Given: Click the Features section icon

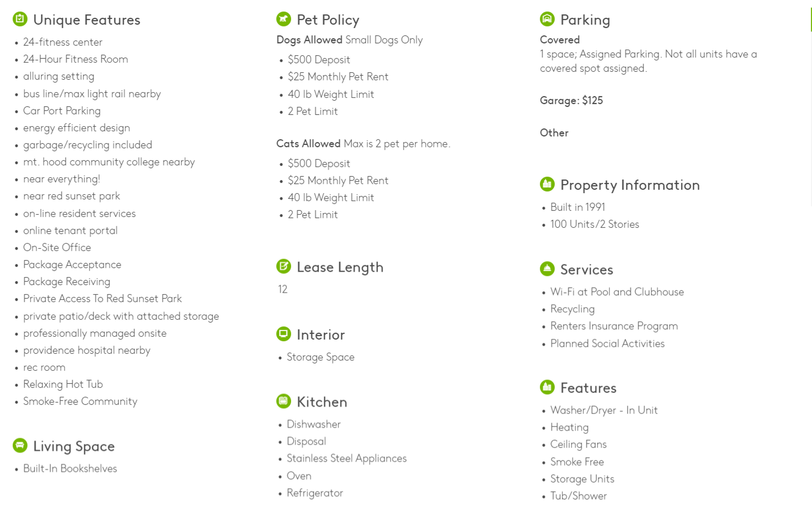Looking at the screenshot, I should pyautogui.click(x=547, y=387).
